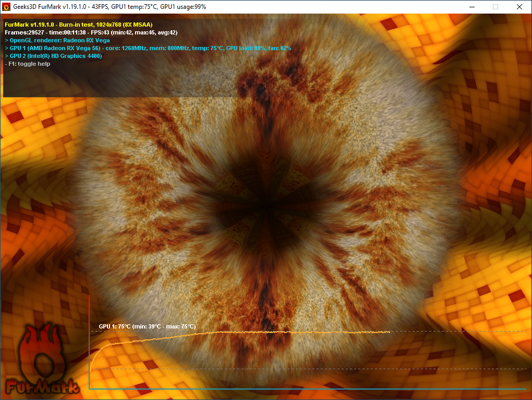Click the 'F1: toggle help' hint
532x400 pixels.
click(x=28, y=64)
